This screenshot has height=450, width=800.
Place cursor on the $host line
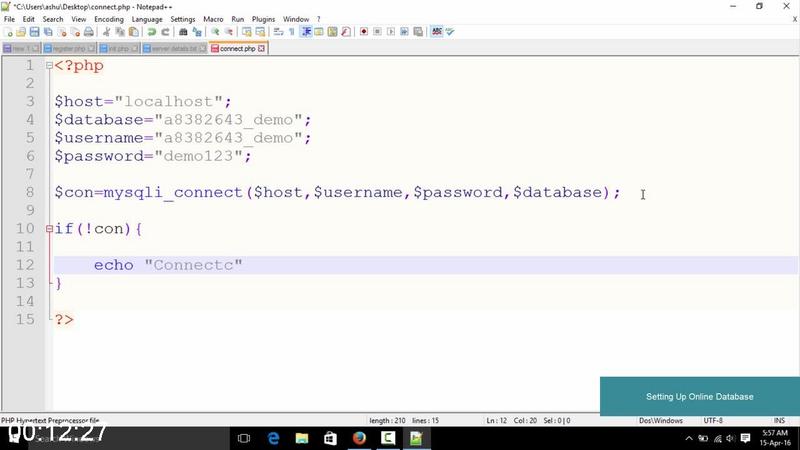pos(143,102)
